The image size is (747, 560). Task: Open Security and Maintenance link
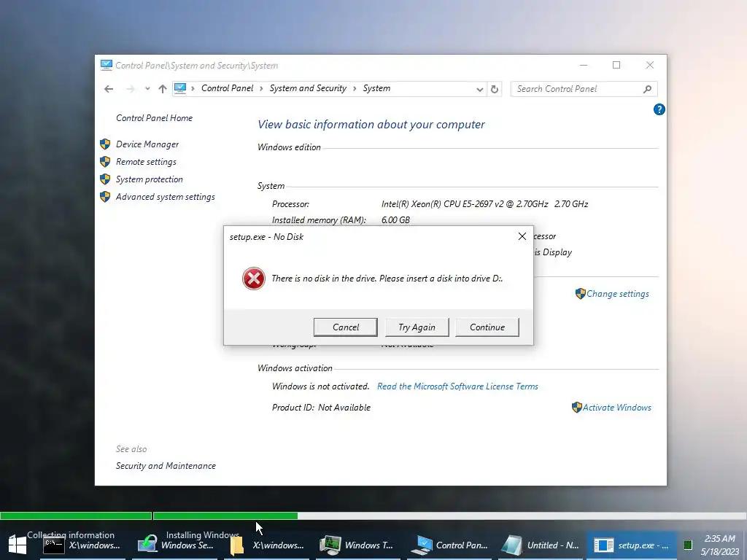tap(166, 466)
